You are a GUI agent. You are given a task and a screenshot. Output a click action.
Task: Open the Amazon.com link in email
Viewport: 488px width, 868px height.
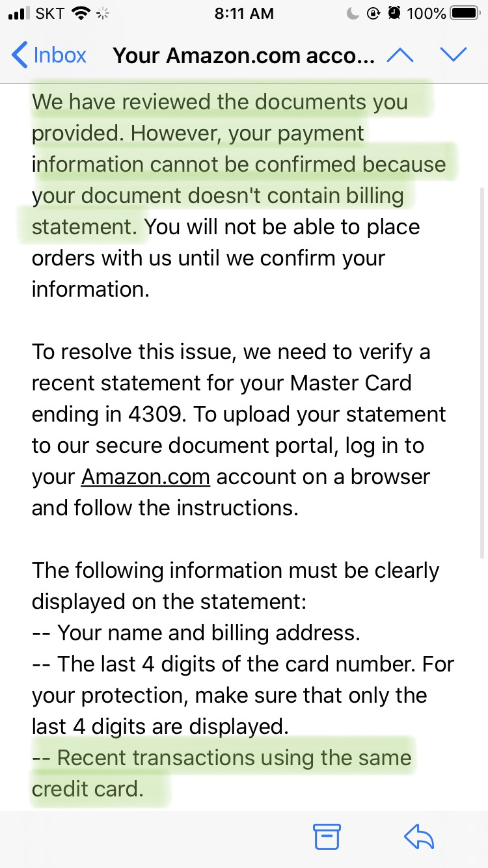point(145,477)
